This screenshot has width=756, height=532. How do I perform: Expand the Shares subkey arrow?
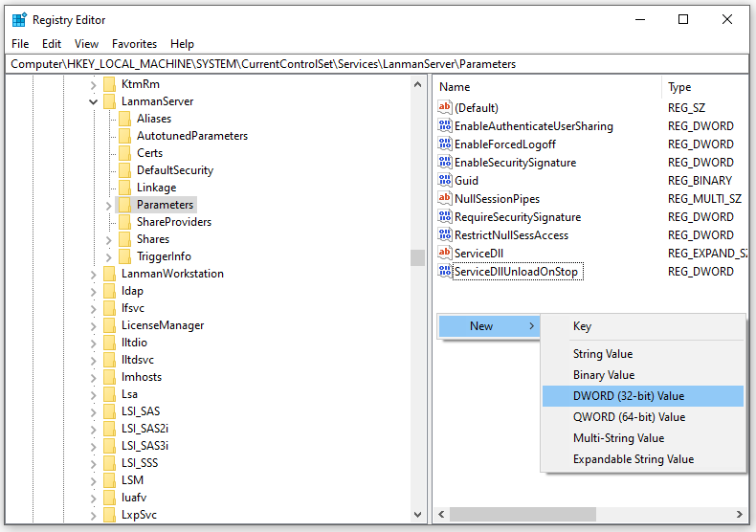point(108,239)
